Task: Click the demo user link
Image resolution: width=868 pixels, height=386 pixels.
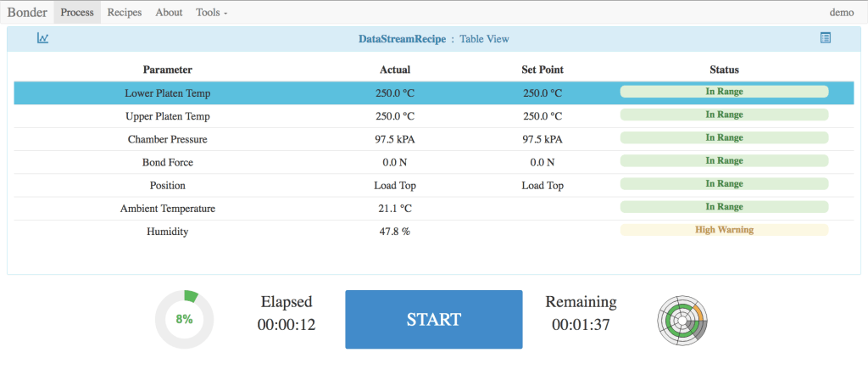Action: tap(842, 12)
